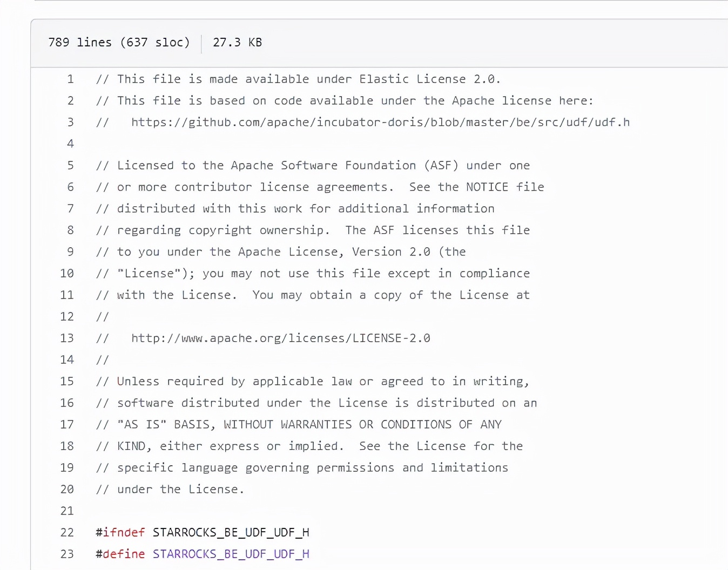Click the "27.3 KB" file size text
Image resolution: width=728 pixels, height=570 pixels.
(237, 43)
